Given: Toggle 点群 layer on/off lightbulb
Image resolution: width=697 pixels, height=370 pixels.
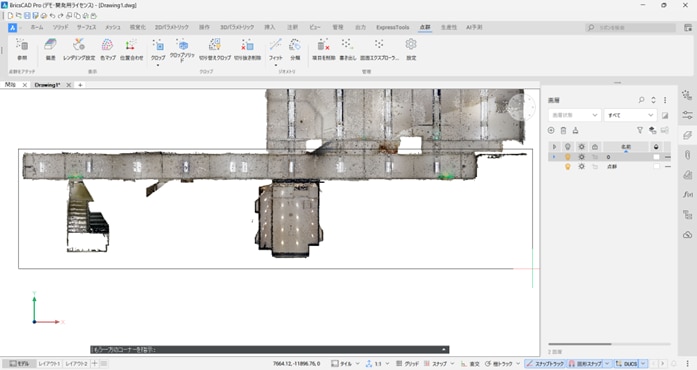Looking at the screenshot, I should coord(567,166).
